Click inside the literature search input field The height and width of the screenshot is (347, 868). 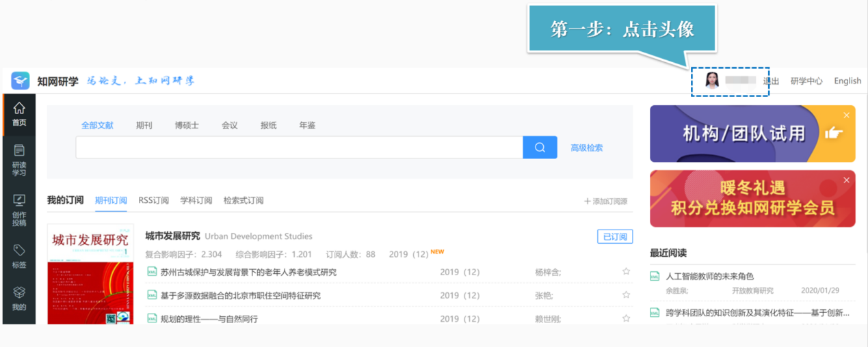(300, 148)
